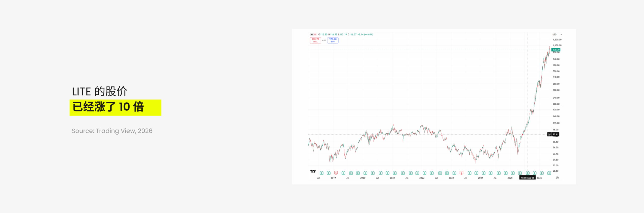Open the USD currency dropdown
Screen dimensions: 644x213
pos(557,34)
